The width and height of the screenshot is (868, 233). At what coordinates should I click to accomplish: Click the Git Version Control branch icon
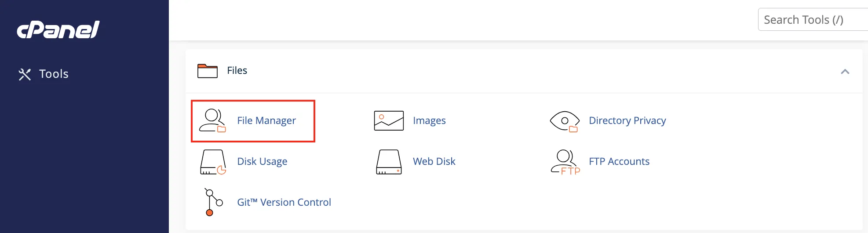[x=213, y=202]
